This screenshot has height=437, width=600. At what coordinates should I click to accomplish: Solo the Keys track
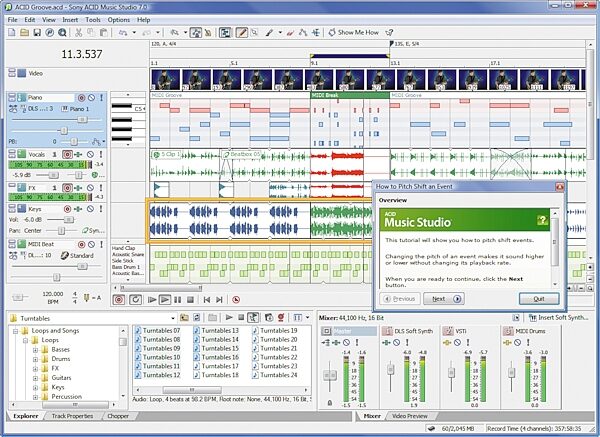101,209
